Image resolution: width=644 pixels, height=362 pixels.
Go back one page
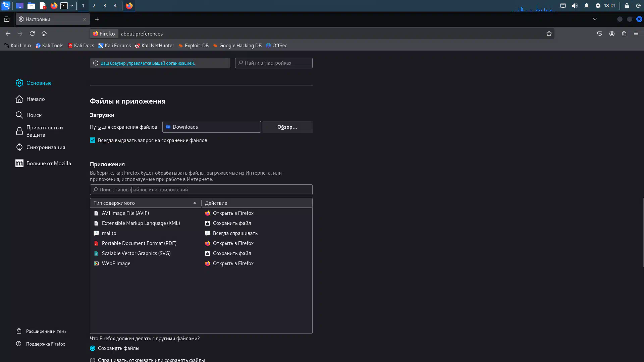[x=8, y=34]
